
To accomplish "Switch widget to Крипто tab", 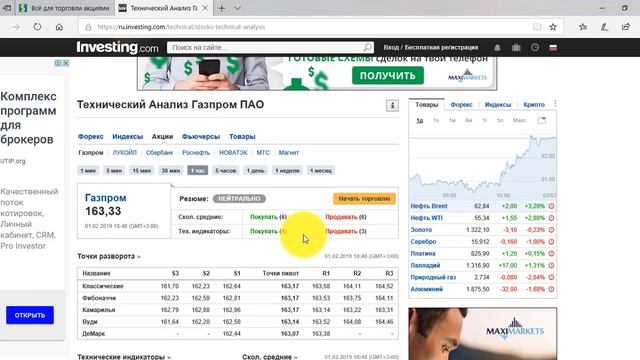I will (534, 104).
